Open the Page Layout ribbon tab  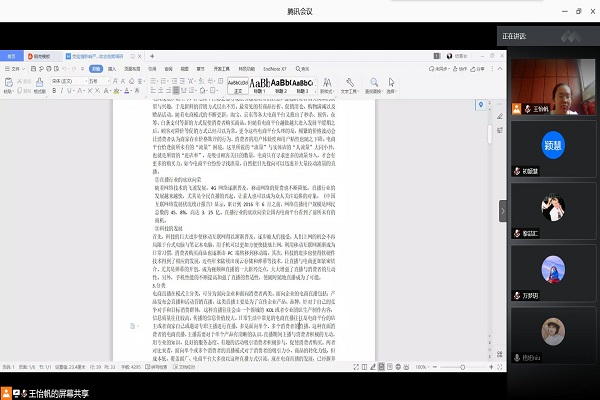point(132,69)
